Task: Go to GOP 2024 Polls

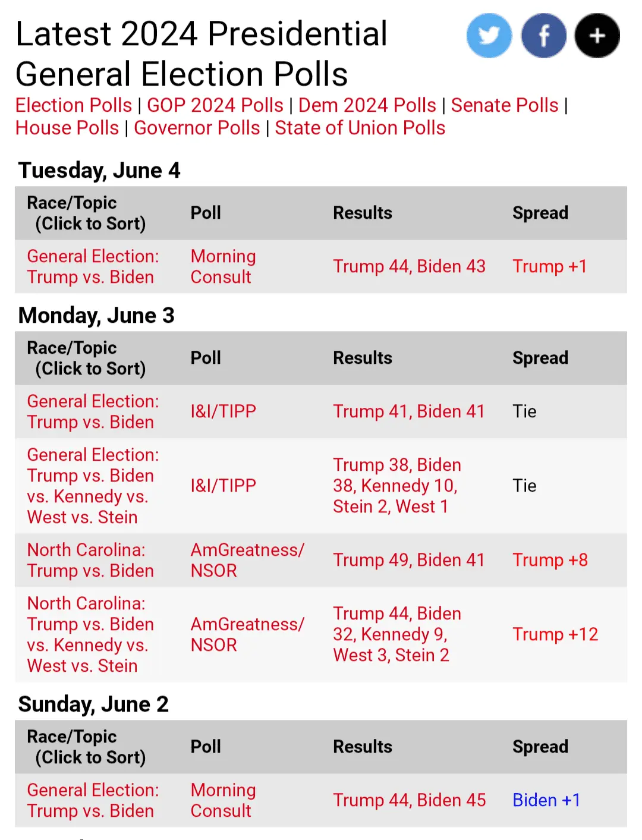Action: click(215, 105)
